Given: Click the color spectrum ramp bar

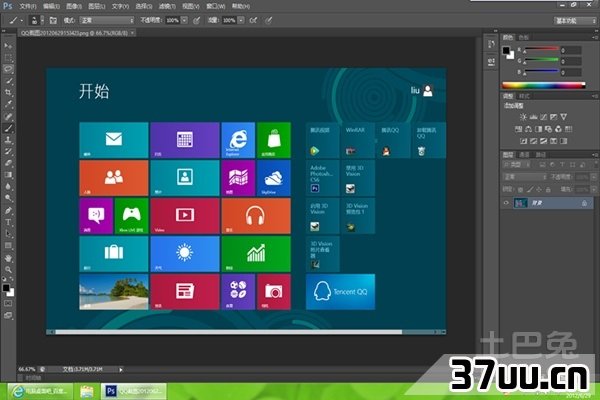Looking at the screenshot, I should point(543,85).
